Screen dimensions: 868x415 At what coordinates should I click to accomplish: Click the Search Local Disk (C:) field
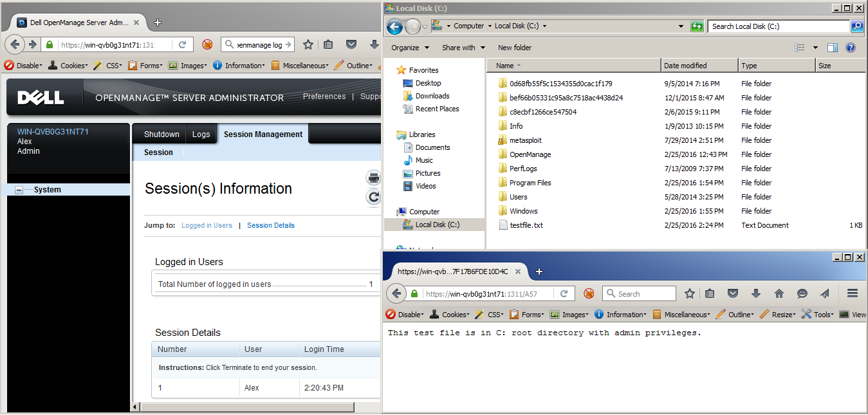click(x=779, y=26)
